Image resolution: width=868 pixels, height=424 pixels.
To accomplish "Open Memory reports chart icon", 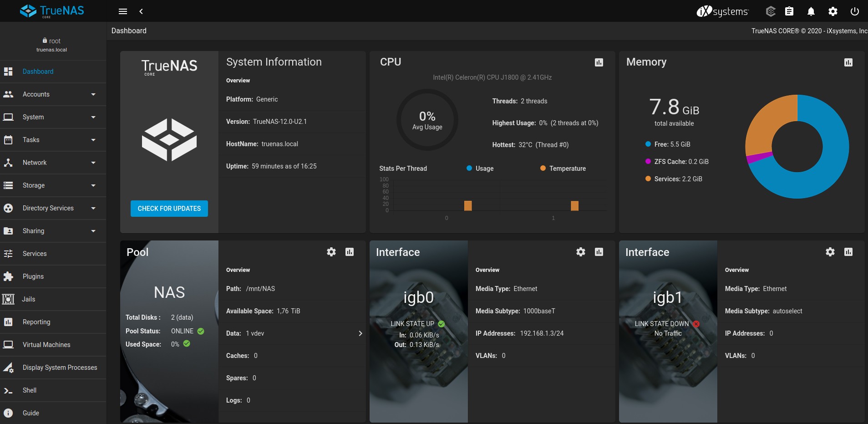I will tap(848, 62).
